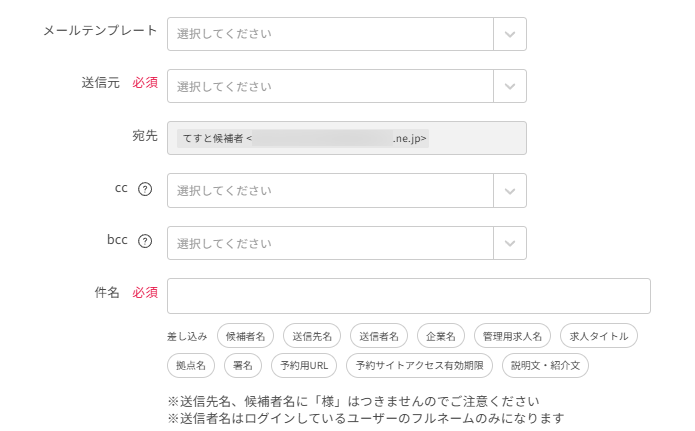The height and width of the screenshot is (431, 695).
Task: Click the bcc help question mark icon
Action: [x=145, y=241]
